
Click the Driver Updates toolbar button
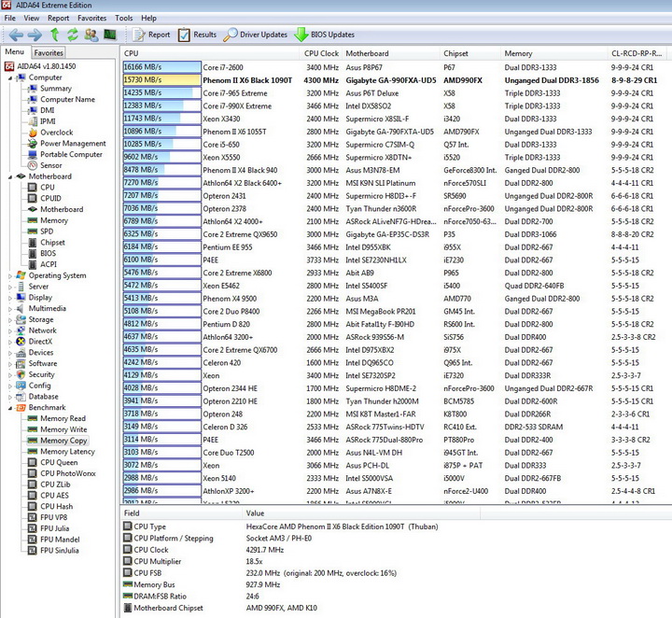[256, 35]
